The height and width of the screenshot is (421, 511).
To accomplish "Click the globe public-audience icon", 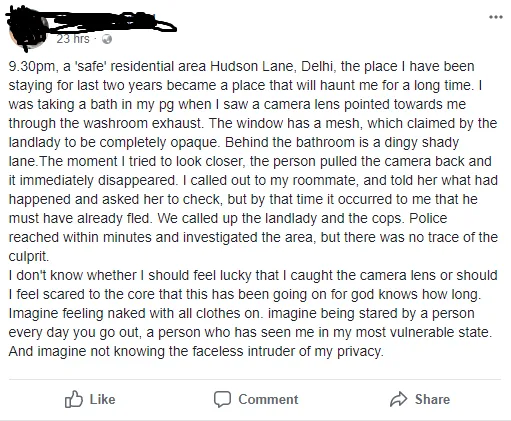I will (x=107, y=39).
